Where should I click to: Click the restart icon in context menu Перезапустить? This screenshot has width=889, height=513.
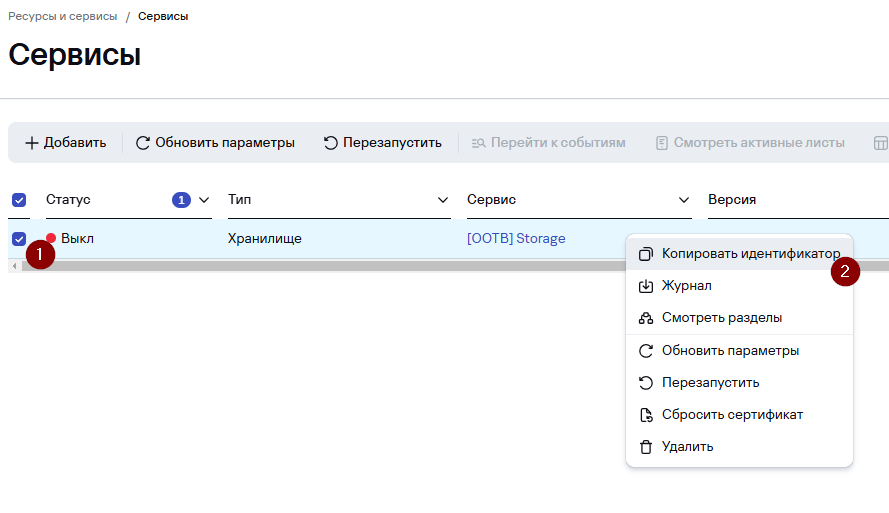[x=646, y=383]
